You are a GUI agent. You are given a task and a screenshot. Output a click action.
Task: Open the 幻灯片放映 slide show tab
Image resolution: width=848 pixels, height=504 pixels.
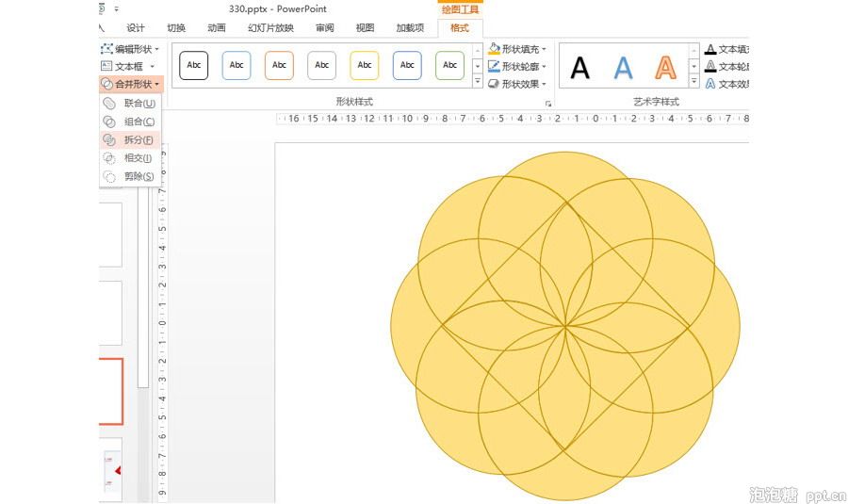click(270, 27)
